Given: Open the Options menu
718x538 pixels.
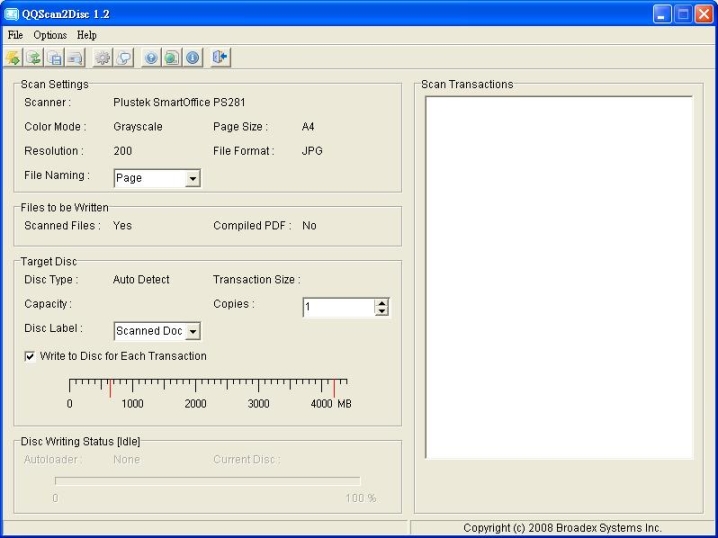Looking at the screenshot, I should (x=50, y=35).
